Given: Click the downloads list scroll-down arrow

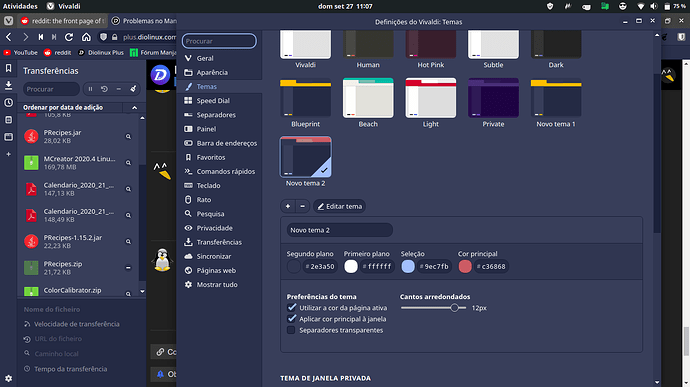Looking at the screenshot, I should coord(142,291).
